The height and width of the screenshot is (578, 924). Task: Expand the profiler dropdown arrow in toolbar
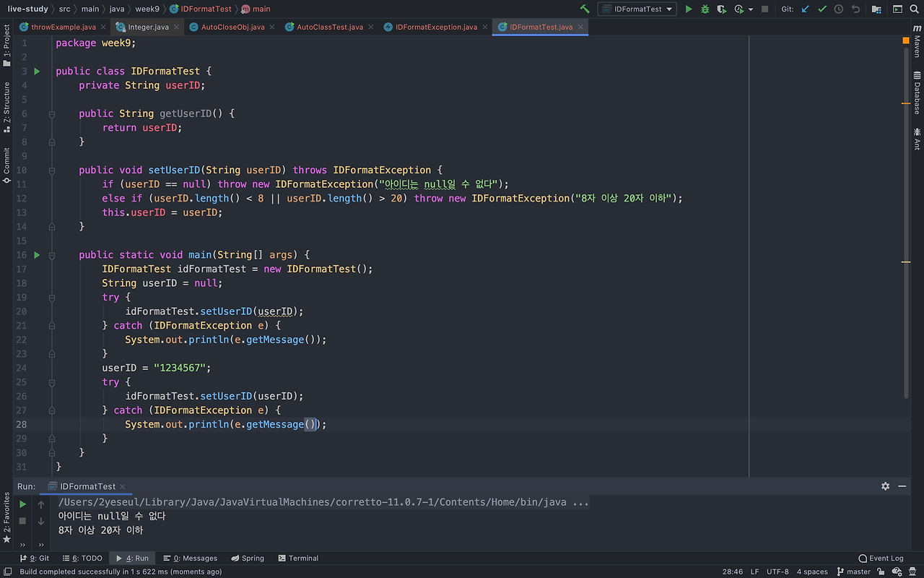(751, 9)
